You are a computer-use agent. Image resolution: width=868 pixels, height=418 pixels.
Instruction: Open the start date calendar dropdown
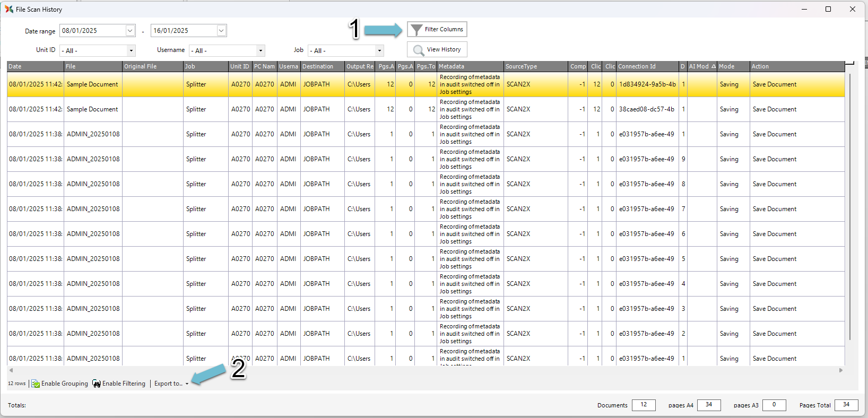(x=130, y=31)
